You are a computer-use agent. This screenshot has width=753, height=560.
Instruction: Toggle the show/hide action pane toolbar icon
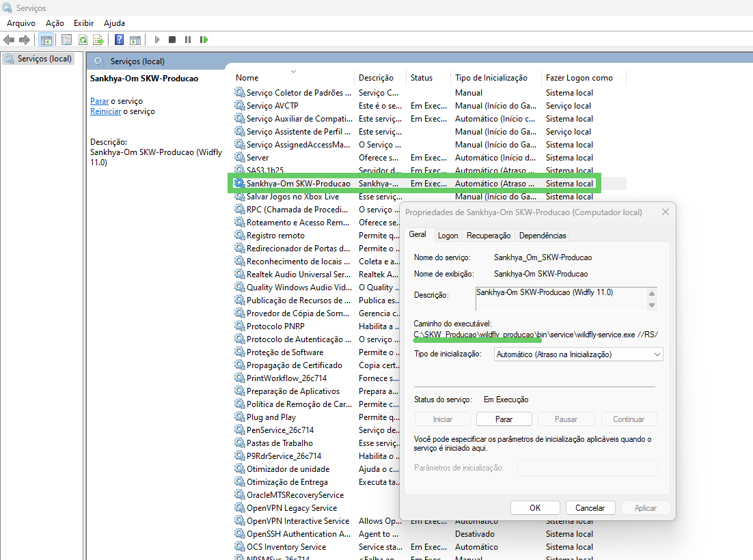coord(135,40)
